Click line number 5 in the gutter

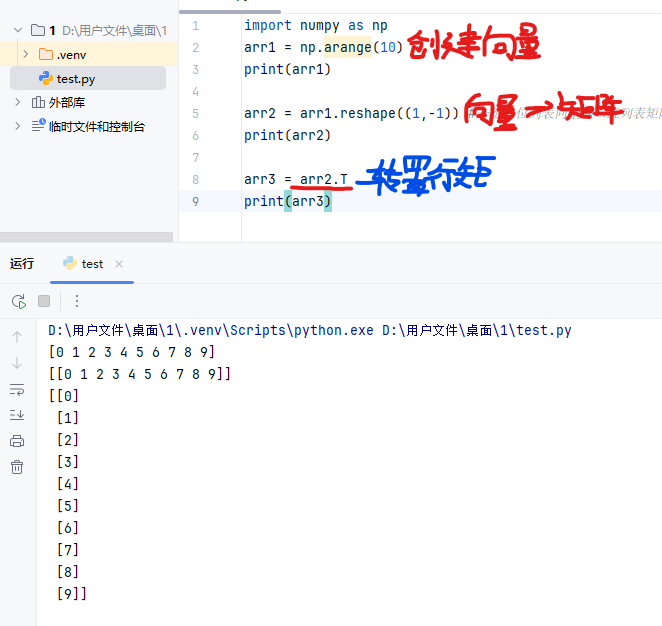(195, 114)
